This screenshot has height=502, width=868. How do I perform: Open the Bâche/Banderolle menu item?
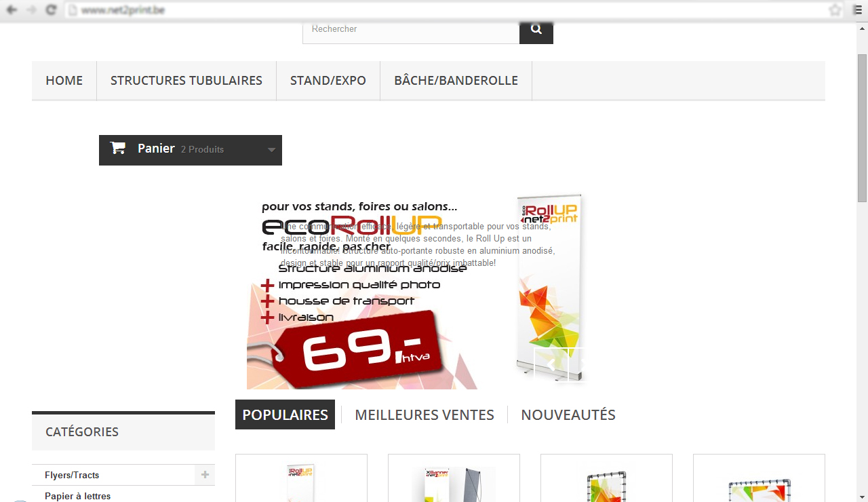(456, 81)
